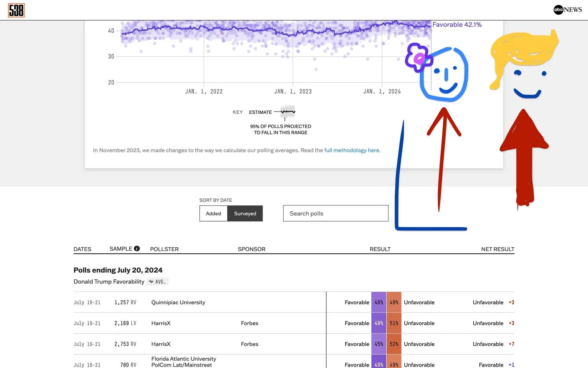This screenshot has height=368, width=588.
Task: Click the Search polls input field
Action: [335, 213]
